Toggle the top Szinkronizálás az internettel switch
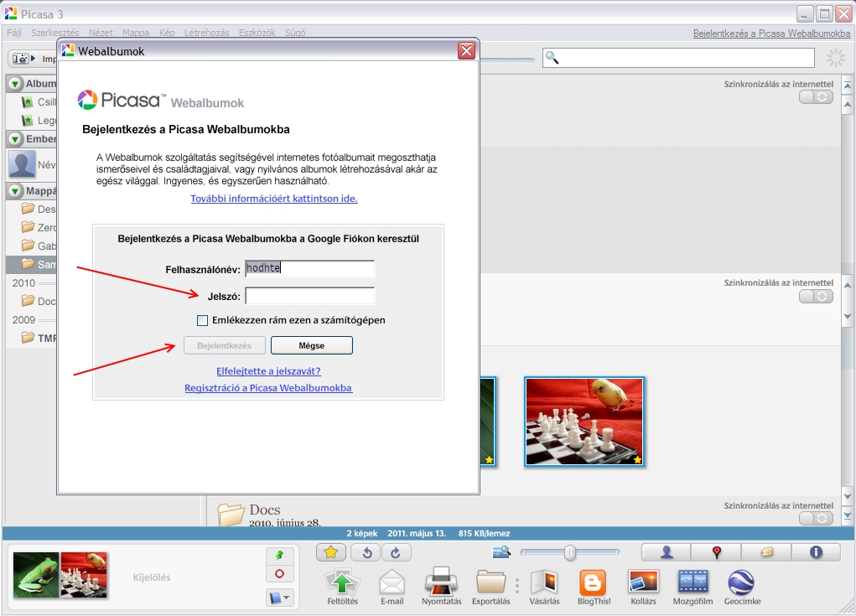 click(x=816, y=97)
